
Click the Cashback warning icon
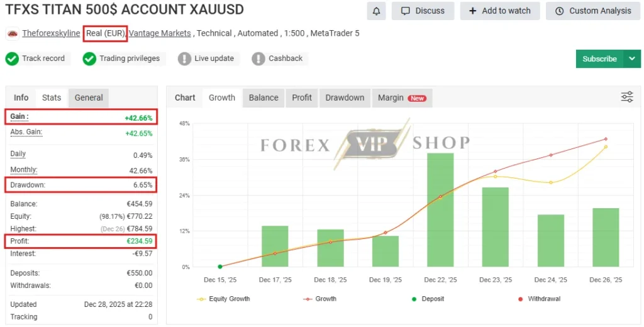pos(258,58)
